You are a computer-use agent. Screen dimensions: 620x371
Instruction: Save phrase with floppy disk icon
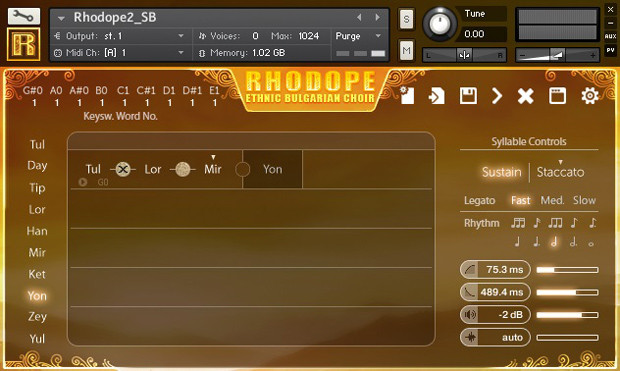[x=468, y=96]
